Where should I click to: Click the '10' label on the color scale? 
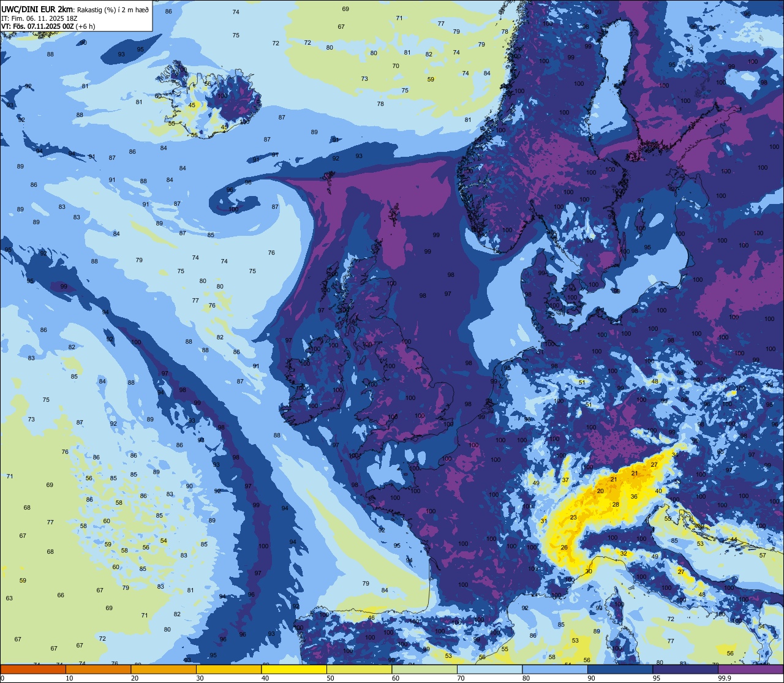69,678
